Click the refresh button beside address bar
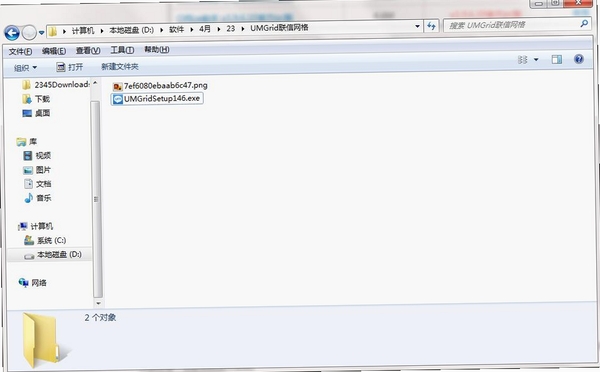This screenshot has width=600, height=372. click(431, 26)
